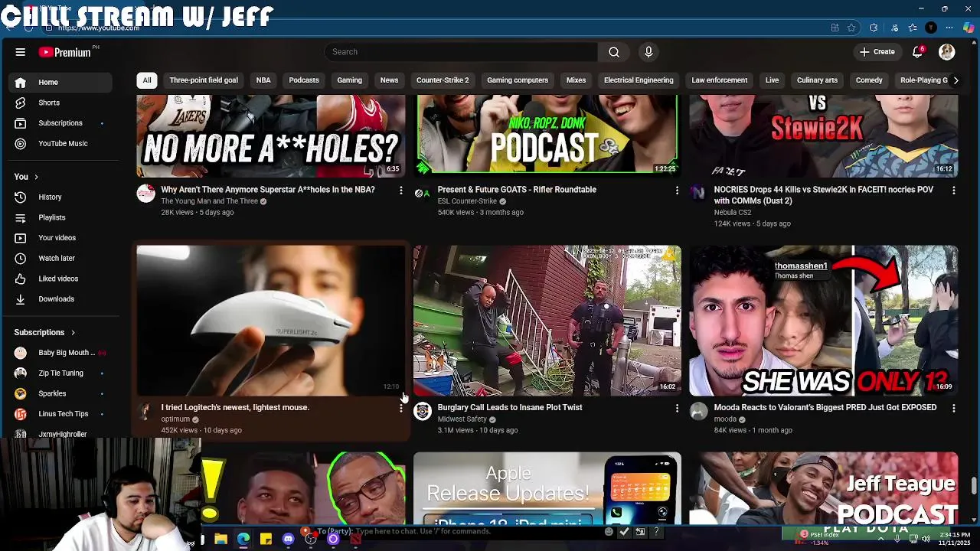Select the Counter-Strike 2 filter chip
The height and width of the screenshot is (551, 980).
pos(443,80)
